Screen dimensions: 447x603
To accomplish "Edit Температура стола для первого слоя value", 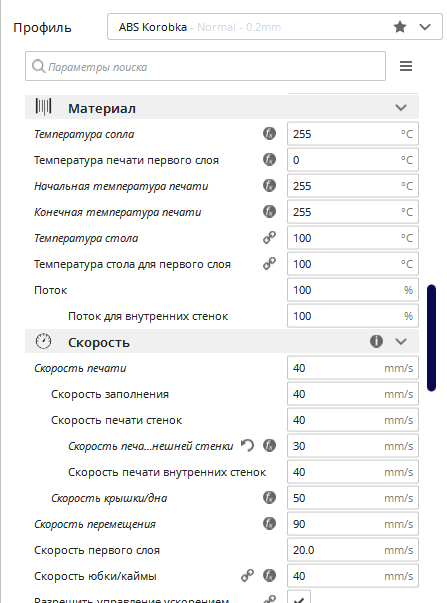I will pos(353,264).
